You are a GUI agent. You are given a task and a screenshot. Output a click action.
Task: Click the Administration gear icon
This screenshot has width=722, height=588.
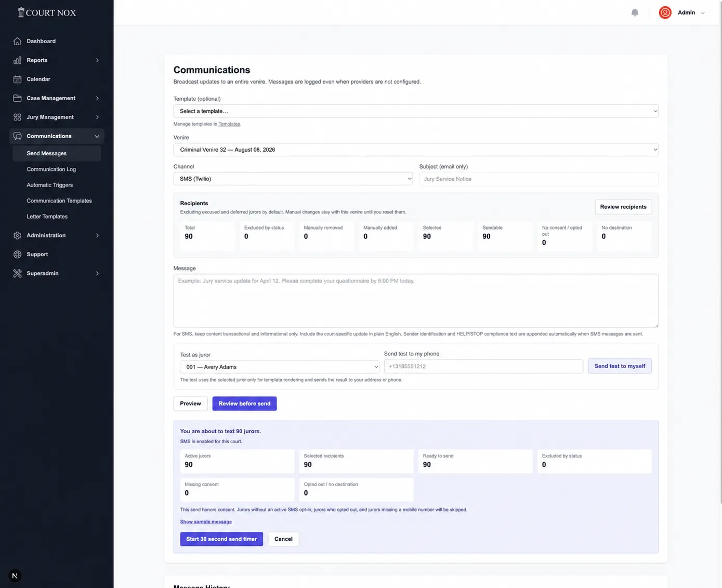click(x=17, y=235)
